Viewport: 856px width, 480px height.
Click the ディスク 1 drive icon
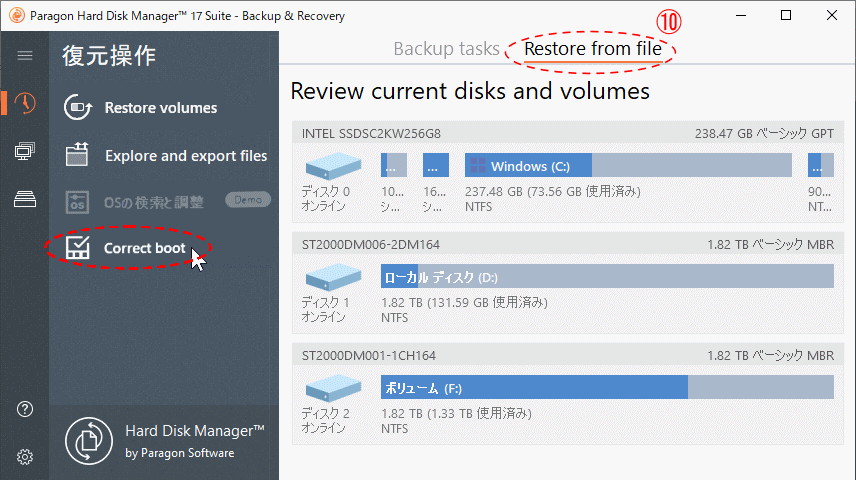[x=333, y=277]
